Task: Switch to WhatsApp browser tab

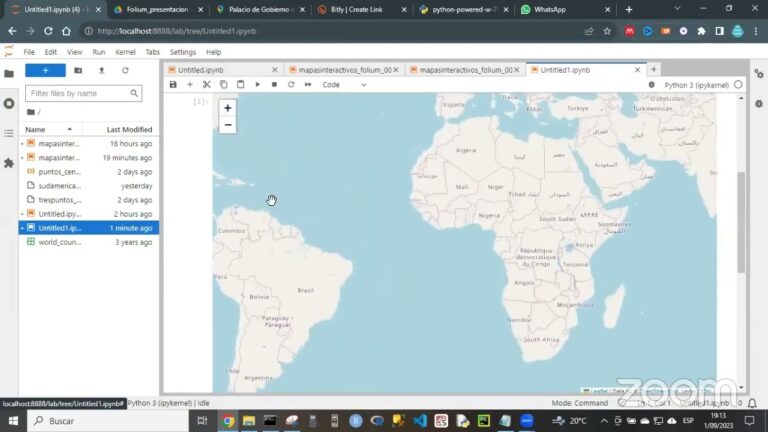Action: click(x=565, y=9)
